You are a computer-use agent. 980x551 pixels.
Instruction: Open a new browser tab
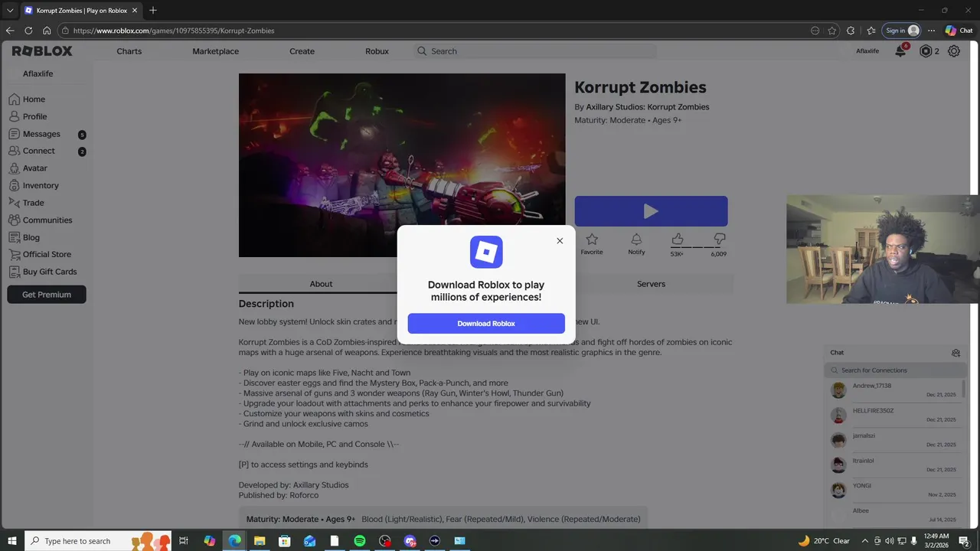pyautogui.click(x=153, y=10)
